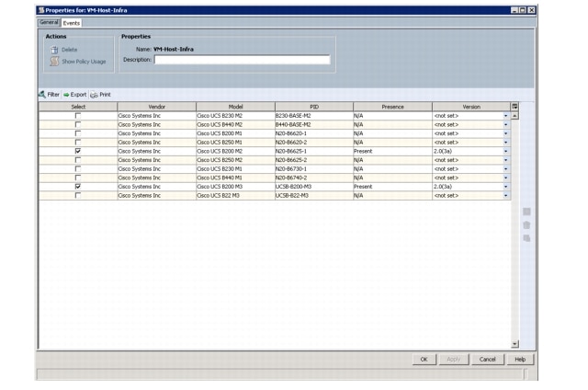The image size is (588, 390).
Task: Switch to the Events tab
Action: tap(72, 23)
